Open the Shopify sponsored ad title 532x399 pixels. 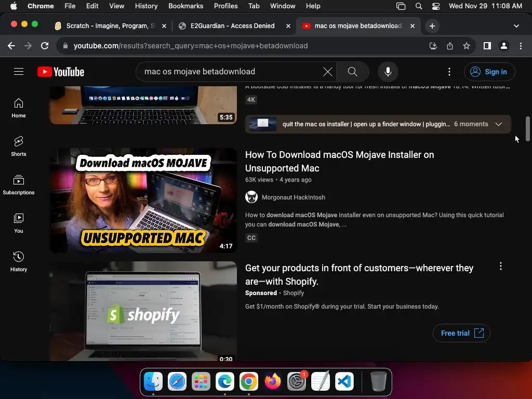(x=359, y=275)
